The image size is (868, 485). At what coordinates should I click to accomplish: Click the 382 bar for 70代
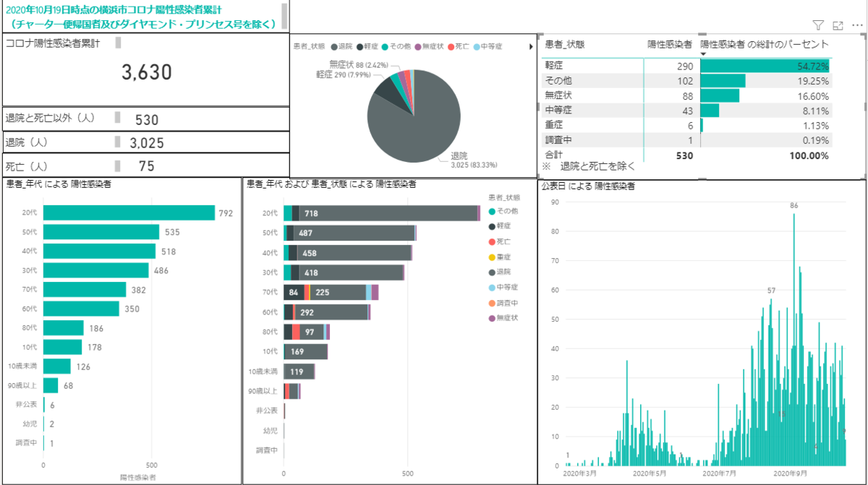click(x=85, y=289)
